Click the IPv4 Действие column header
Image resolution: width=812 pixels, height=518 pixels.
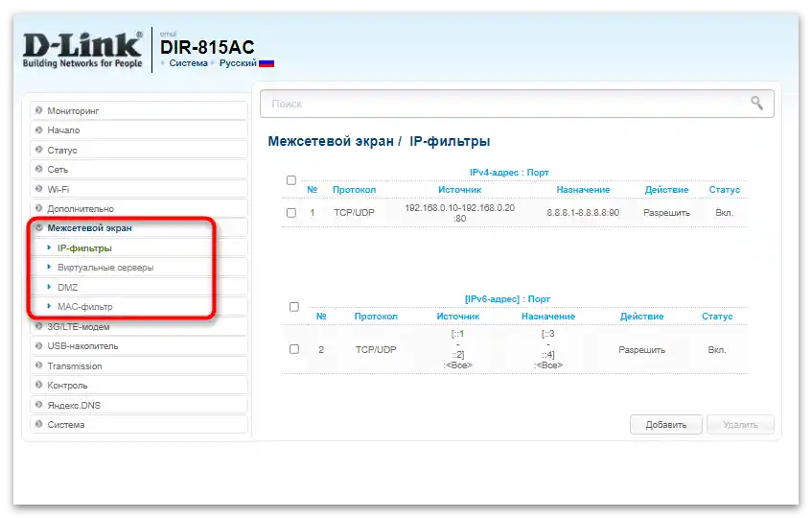[666, 190]
